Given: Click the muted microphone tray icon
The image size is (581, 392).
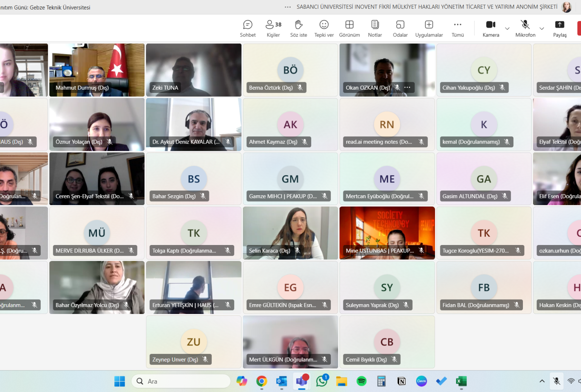Looking at the screenshot, I should click(556, 381).
